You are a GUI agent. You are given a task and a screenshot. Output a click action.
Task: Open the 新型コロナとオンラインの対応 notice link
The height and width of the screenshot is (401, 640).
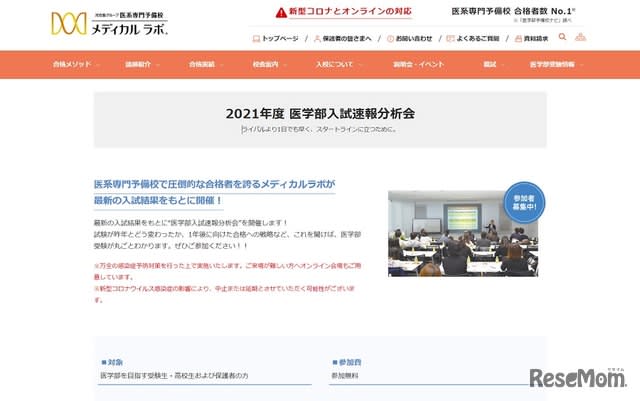pos(350,11)
